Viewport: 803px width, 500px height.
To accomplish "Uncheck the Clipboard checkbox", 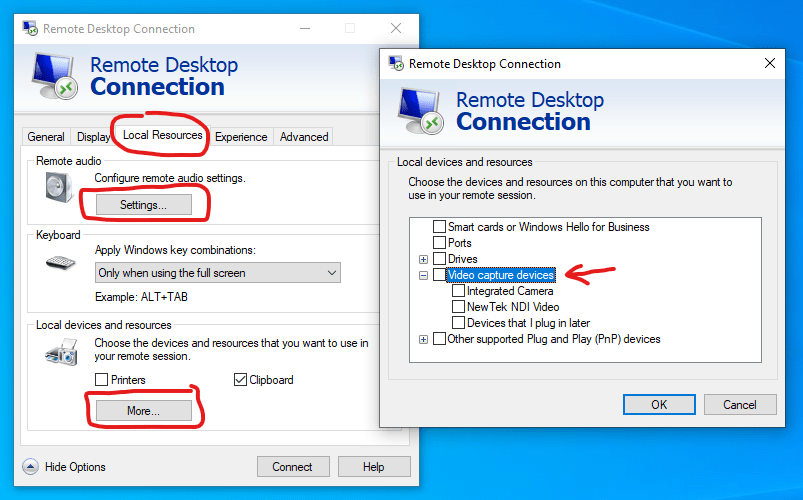I will click(x=240, y=380).
